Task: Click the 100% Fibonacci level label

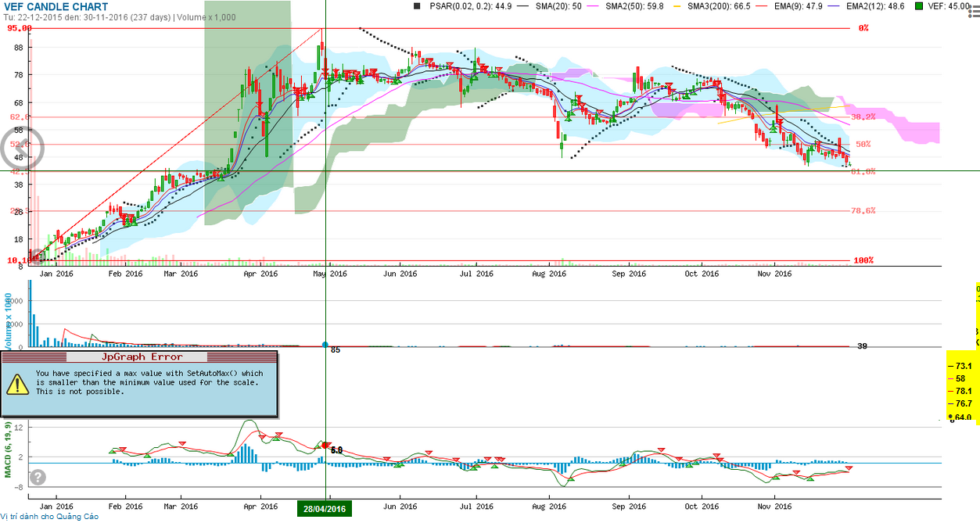Action: (863, 260)
